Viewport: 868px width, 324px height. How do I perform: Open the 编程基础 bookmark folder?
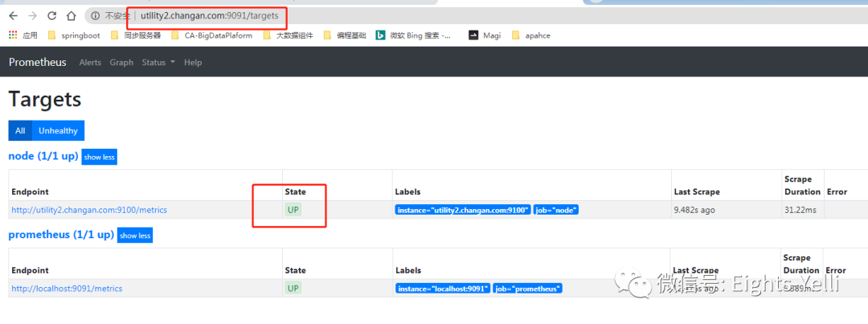[344, 35]
